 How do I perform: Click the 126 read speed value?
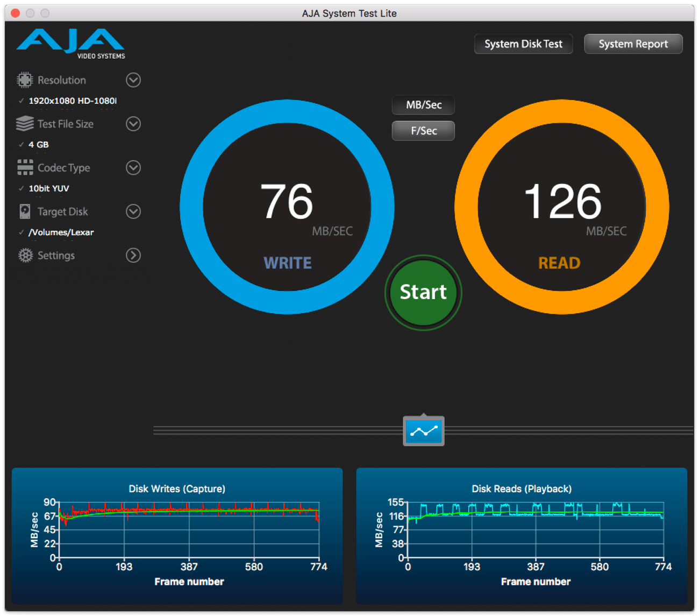(x=563, y=202)
